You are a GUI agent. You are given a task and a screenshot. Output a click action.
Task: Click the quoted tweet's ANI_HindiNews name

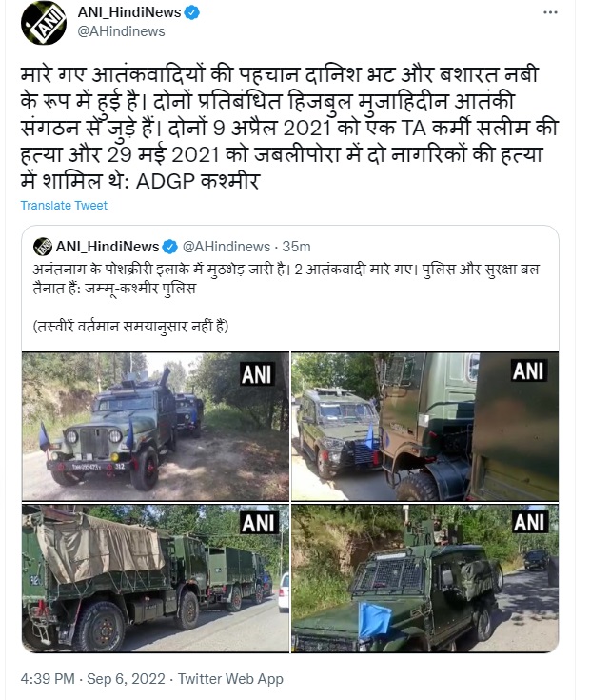click(107, 247)
